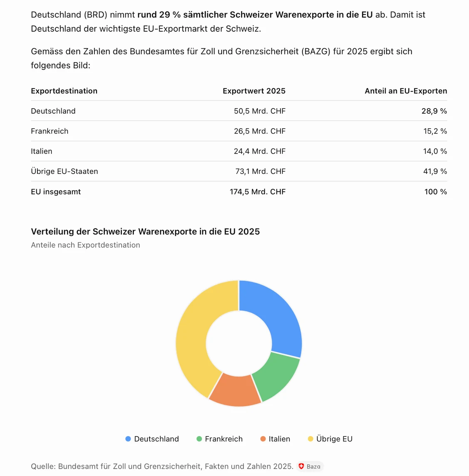Select the EU insgesamt table cell
The height and width of the screenshot is (476, 469).
pyautogui.click(x=56, y=192)
